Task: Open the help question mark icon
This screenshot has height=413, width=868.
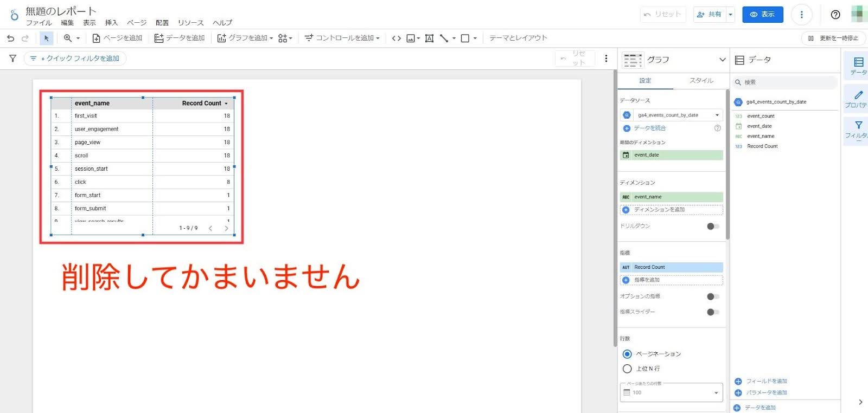Action: coord(835,15)
